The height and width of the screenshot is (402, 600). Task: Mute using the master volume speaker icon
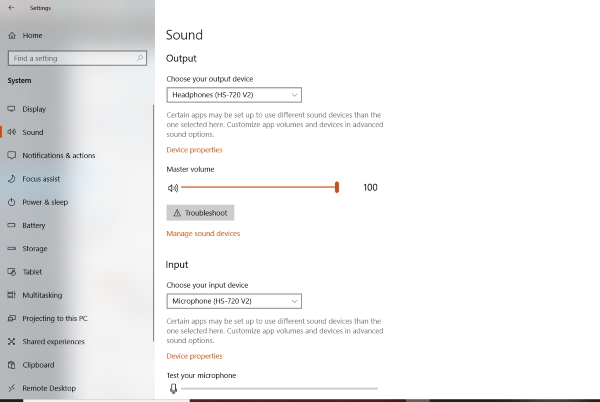point(173,188)
